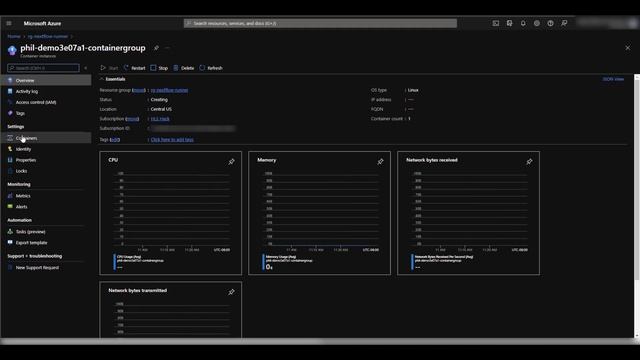Focus the left menu search field

point(43,68)
